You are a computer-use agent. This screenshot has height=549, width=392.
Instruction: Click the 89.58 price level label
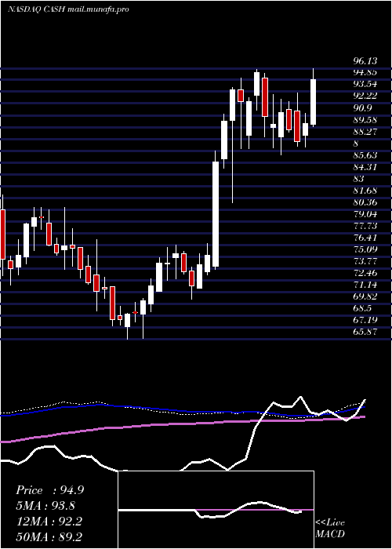[365, 120]
